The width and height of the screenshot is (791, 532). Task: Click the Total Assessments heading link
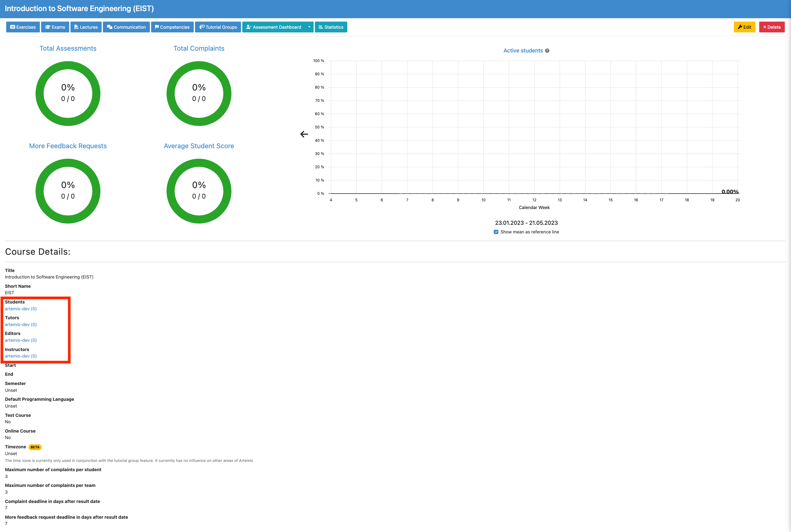pos(68,48)
